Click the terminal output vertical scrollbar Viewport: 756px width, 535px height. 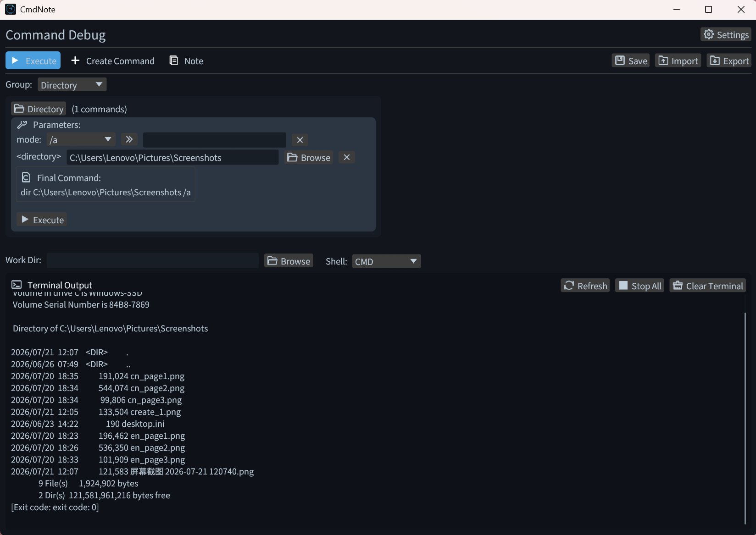tap(745, 418)
